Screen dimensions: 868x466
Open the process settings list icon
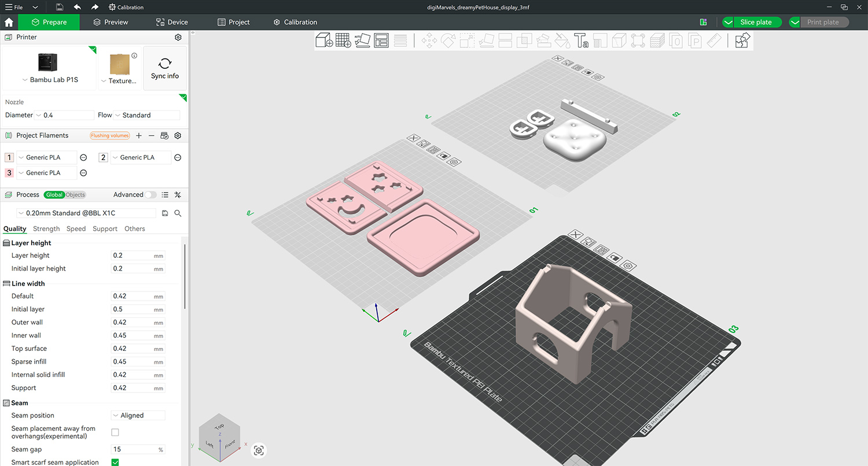[165, 195]
